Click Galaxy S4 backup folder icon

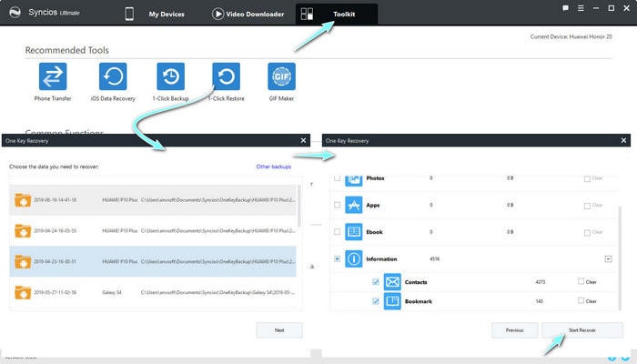(x=23, y=292)
